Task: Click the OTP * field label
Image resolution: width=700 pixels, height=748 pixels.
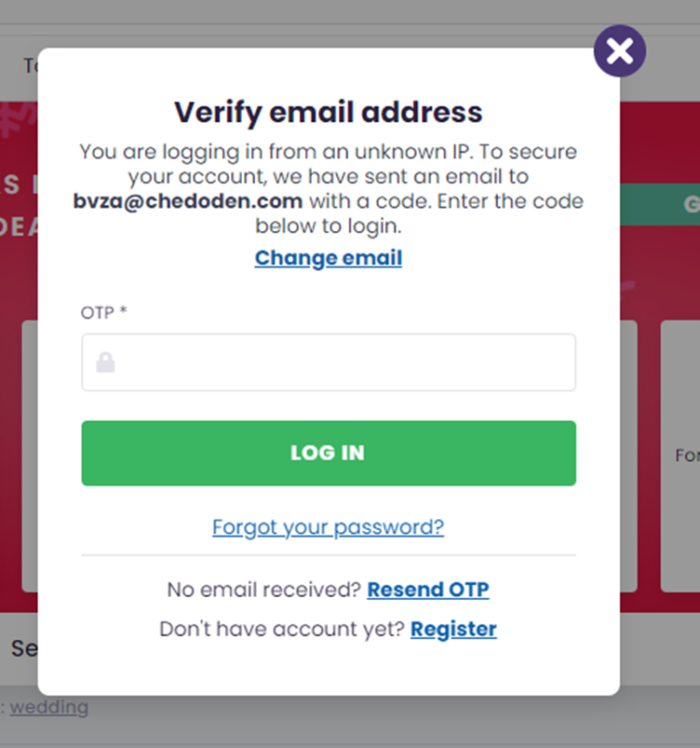Action: point(103,312)
